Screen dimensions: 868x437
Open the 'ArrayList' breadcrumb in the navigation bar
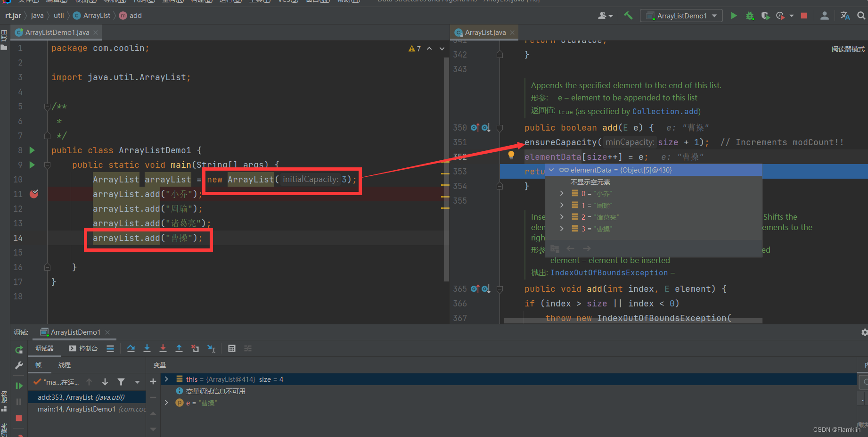tap(92, 16)
